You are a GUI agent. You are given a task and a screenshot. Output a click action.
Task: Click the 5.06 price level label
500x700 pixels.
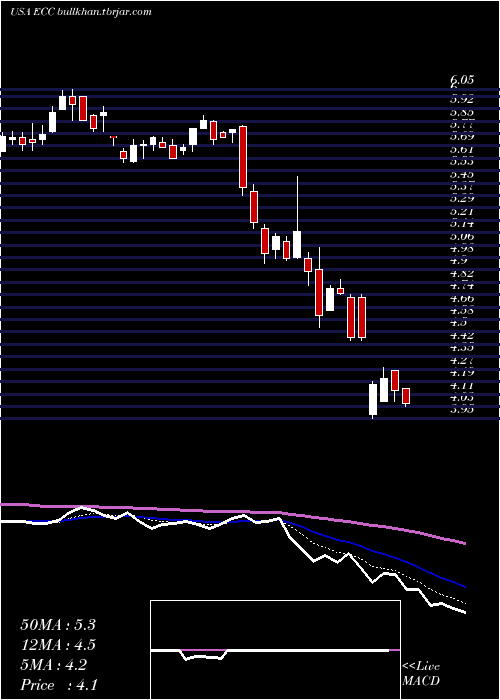(462, 236)
